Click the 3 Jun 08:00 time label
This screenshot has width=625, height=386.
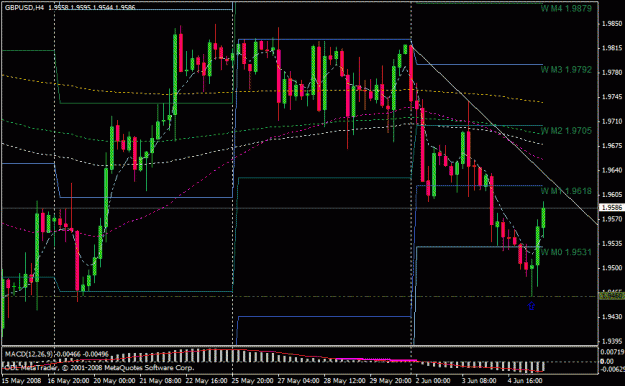tap(480, 380)
